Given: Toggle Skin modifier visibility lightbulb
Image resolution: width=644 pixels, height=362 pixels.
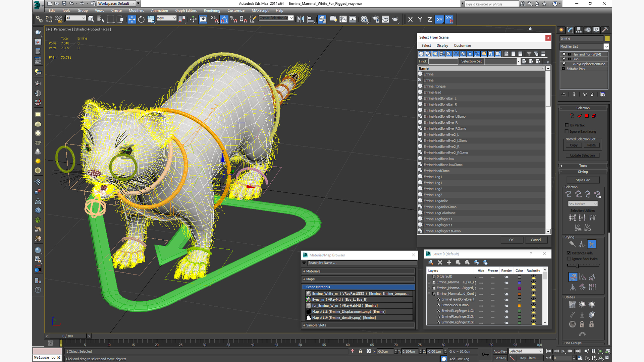Looking at the screenshot, I should (565, 59).
